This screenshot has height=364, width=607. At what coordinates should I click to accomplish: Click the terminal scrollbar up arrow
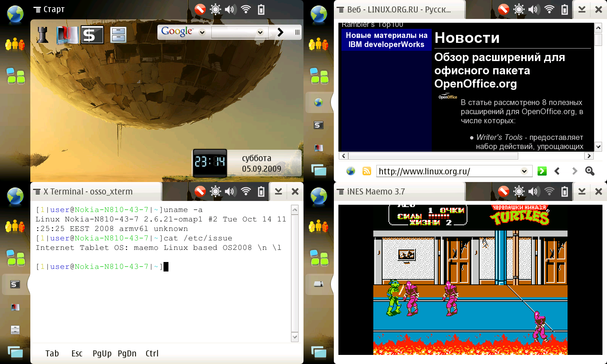pos(295,210)
